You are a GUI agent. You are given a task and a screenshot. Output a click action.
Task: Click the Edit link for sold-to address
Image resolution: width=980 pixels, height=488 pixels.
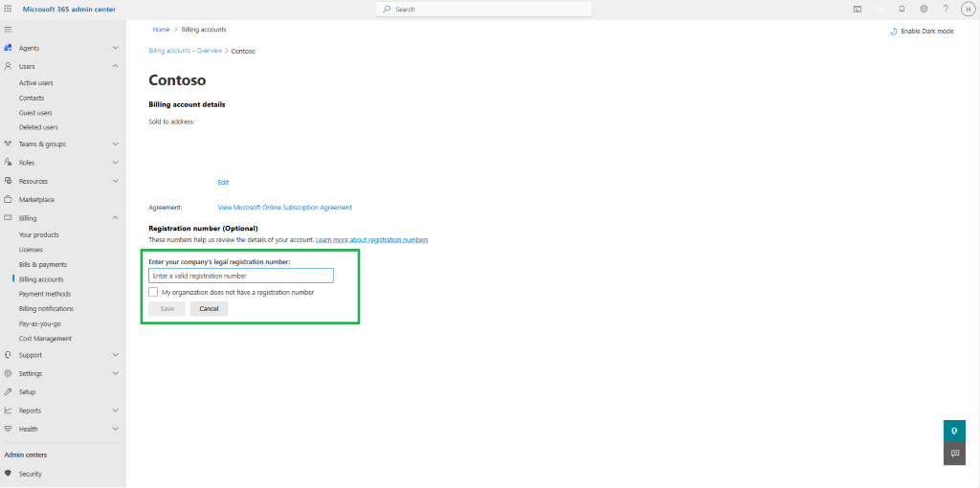tap(223, 183)
